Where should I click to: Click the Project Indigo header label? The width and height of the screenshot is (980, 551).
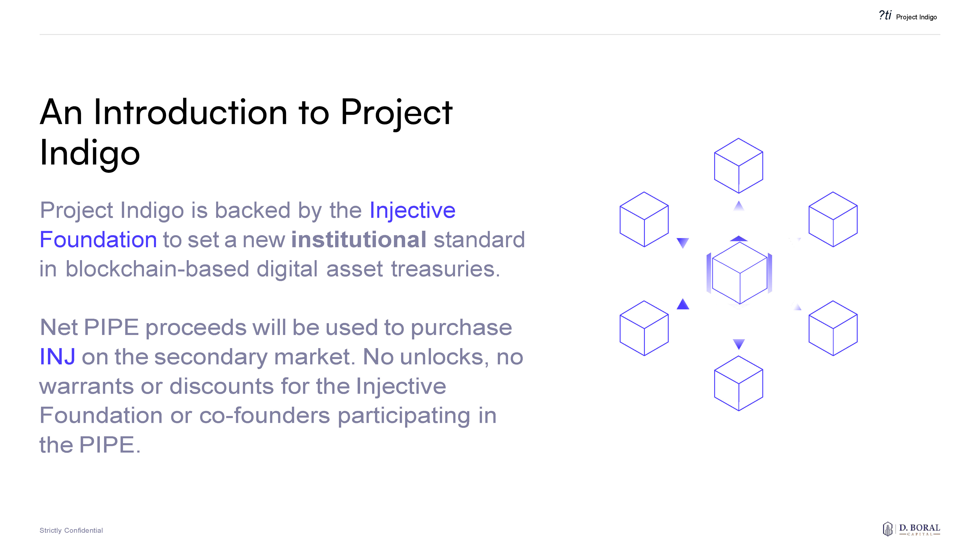tap(916, 17)
